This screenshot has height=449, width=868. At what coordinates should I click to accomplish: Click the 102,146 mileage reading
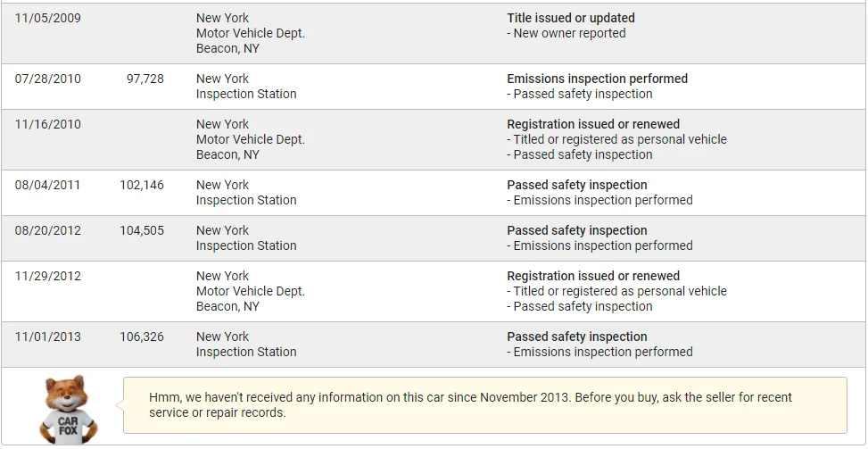[x=142, y=185]
